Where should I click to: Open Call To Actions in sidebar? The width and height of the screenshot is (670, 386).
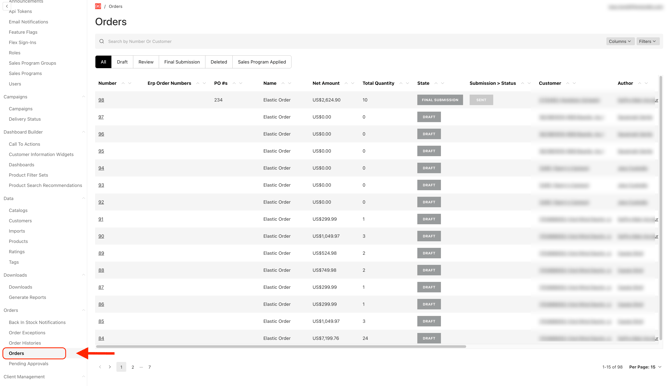(x=24, y=144)
